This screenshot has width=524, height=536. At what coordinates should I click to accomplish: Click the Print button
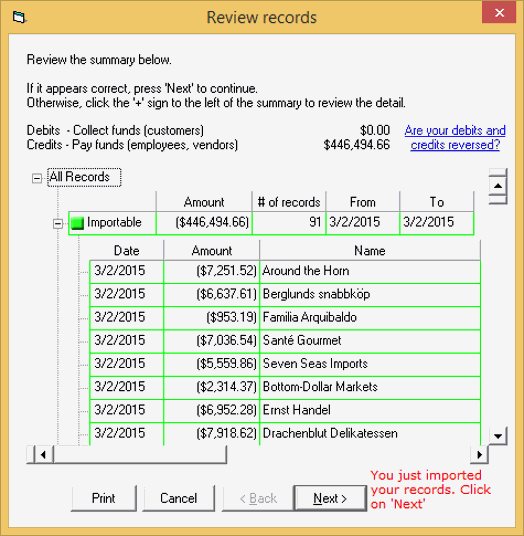[x=104, y=498]
